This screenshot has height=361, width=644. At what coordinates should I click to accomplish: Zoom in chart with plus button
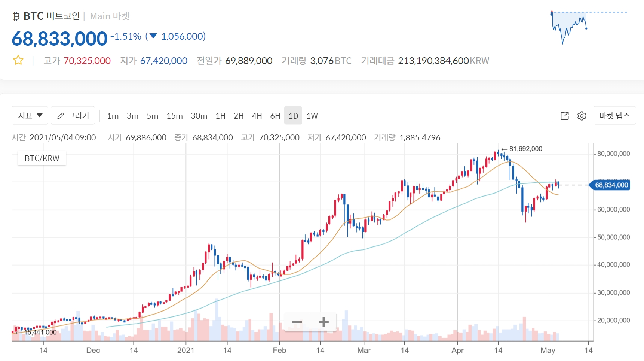(323, 322)
